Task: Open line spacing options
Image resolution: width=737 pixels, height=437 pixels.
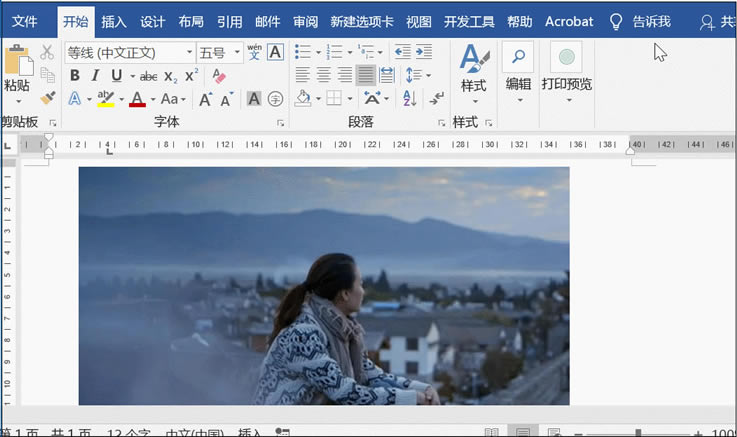Action: pos(418,75)
